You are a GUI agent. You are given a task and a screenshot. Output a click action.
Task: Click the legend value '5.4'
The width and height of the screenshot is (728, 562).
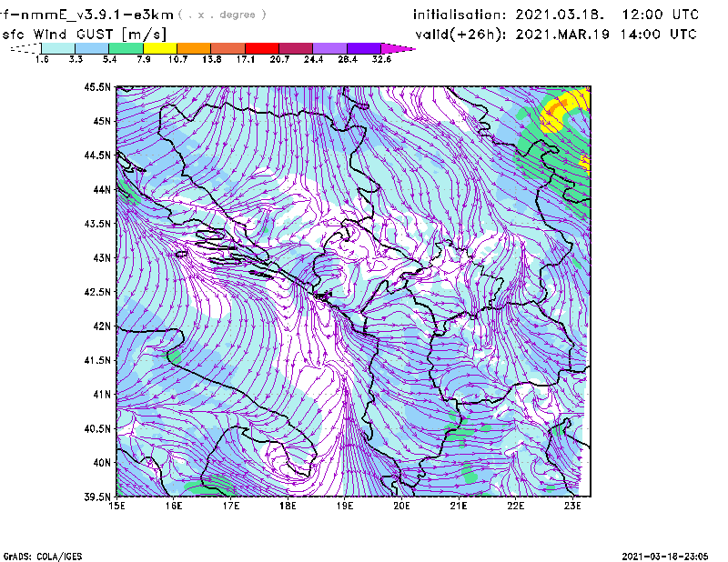(x=109, y=59)
